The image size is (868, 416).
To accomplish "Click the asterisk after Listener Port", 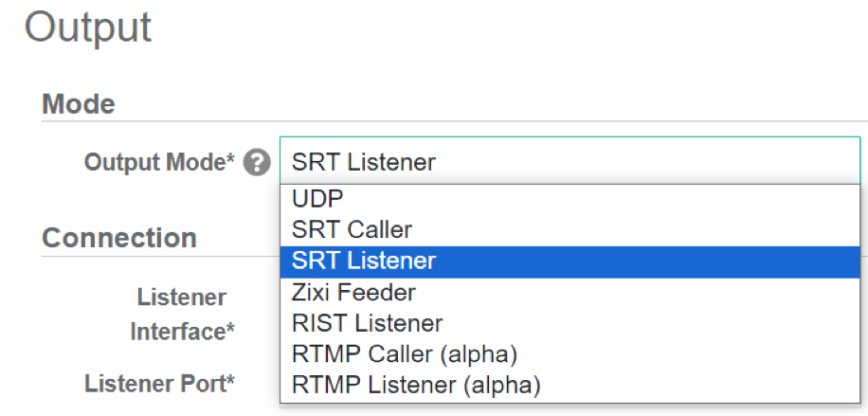I will [x=230, y=381].
